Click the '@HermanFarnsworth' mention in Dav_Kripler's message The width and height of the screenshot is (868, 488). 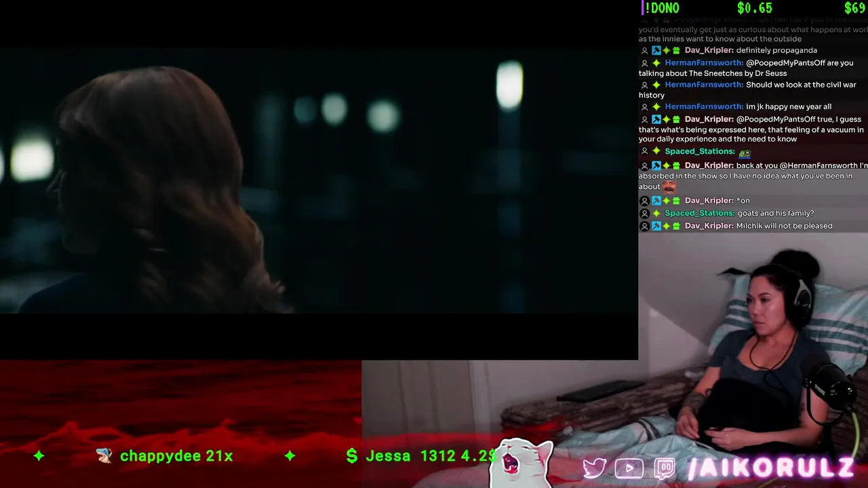pyautogui.click(x=818, y=165)
